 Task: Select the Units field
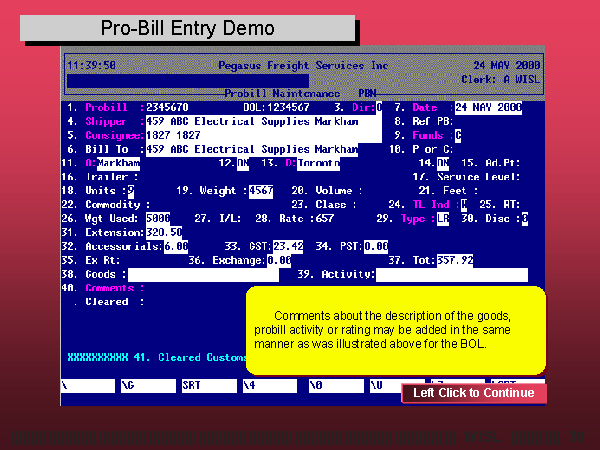click(x=131, y=190)
